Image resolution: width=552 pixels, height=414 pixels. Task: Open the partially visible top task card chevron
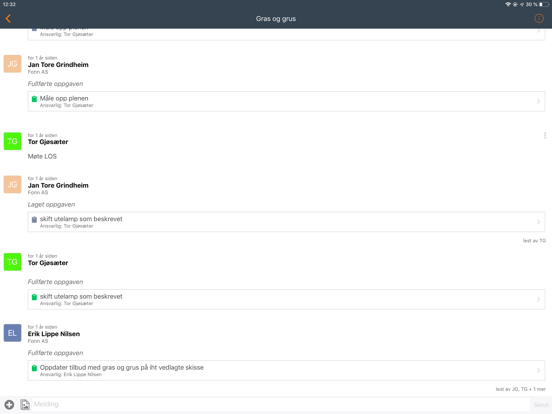coord(538,31)
